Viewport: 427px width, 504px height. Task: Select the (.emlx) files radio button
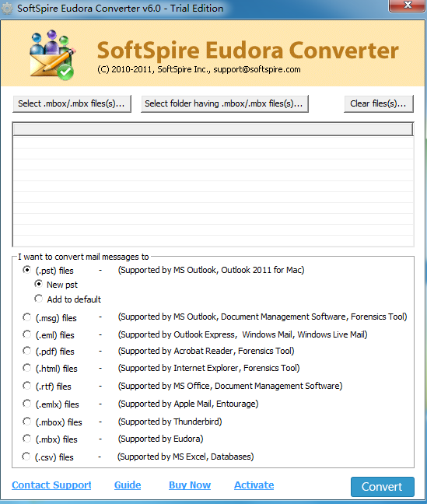[x=26, y=404]
